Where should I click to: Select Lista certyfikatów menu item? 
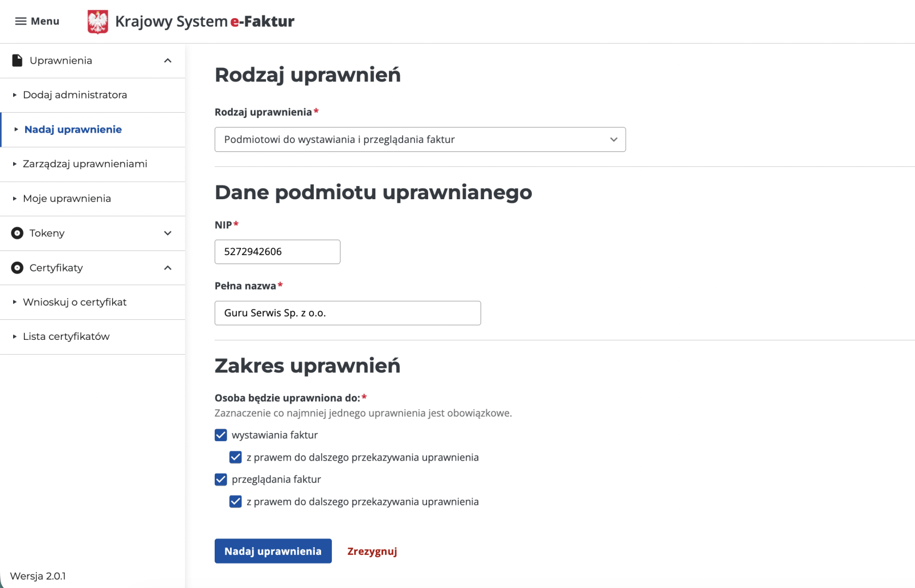pyautogui.click(x=66, y=337)
